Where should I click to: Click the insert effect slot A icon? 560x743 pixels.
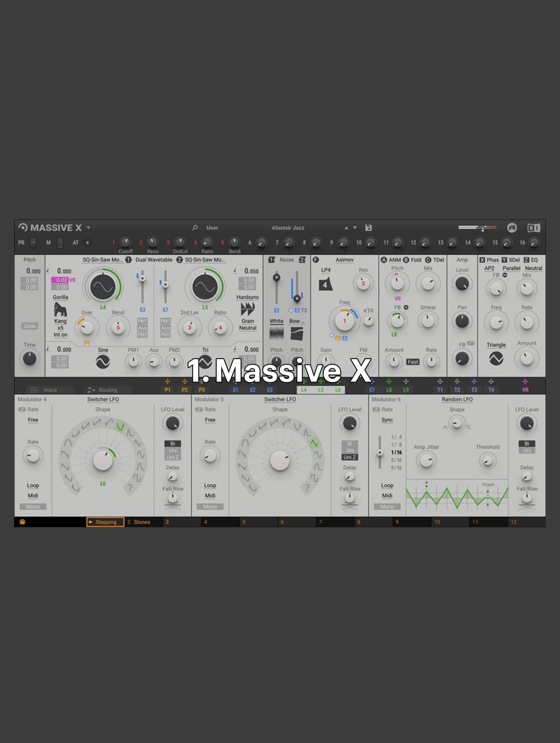384,260
